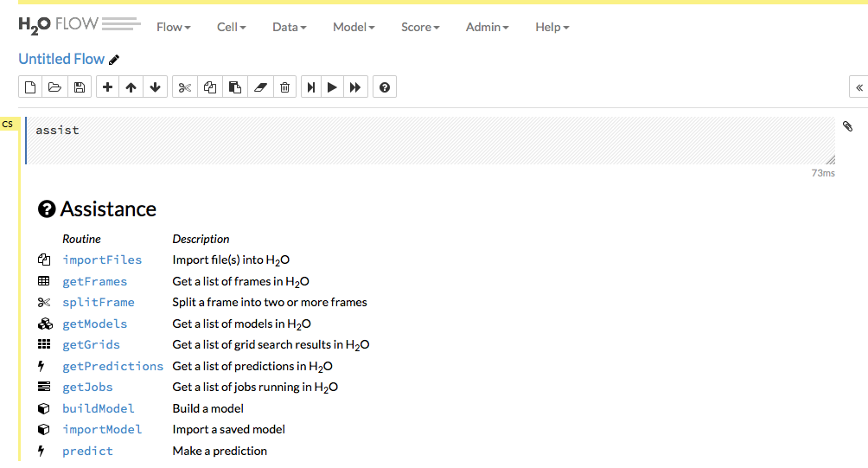Click the Description column header
This screenshot has height=468, width=868.
pos(201,239)
